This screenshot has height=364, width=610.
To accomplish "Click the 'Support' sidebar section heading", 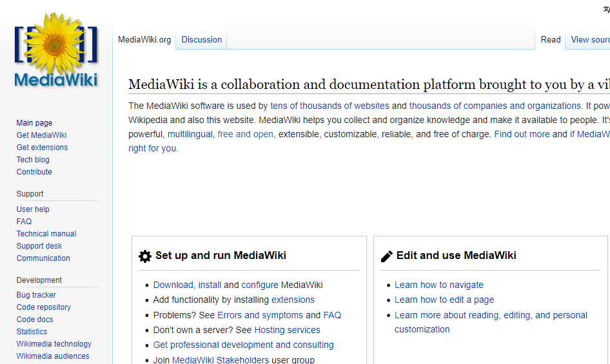I will [30, 194].
